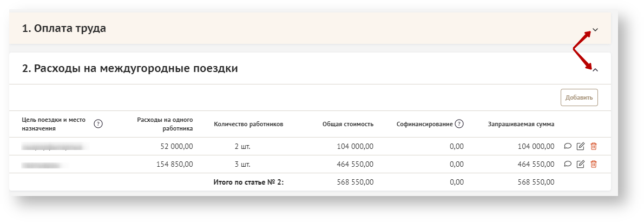Screen dimensions: 644x222
Task: Edit the 104 000,00 trip row
Action: click(x=581, y=146)
